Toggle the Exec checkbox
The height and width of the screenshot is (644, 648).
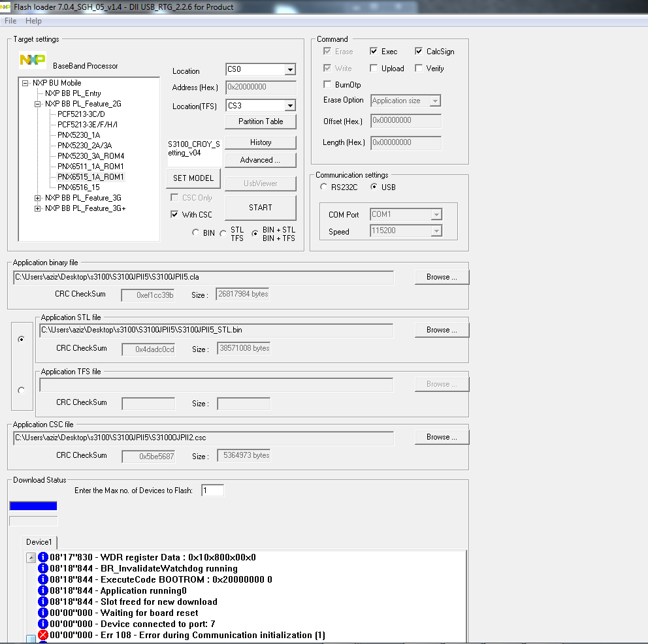point(374,51)
